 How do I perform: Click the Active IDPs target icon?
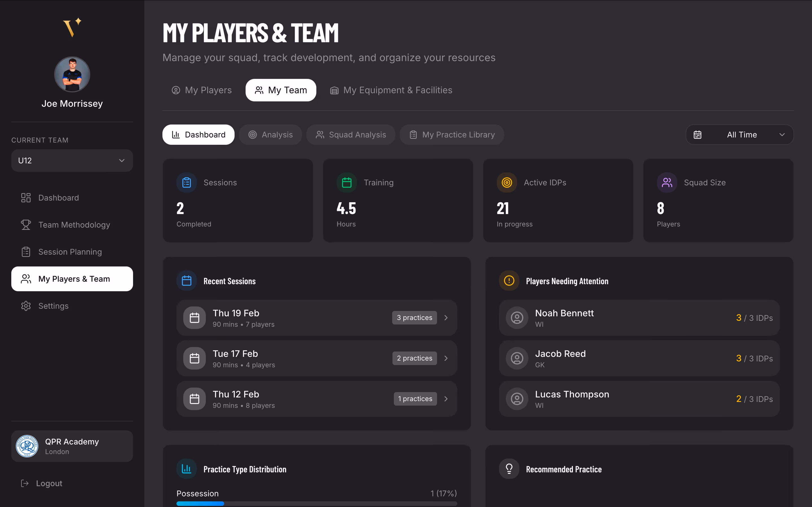click(x=507, y=183)
